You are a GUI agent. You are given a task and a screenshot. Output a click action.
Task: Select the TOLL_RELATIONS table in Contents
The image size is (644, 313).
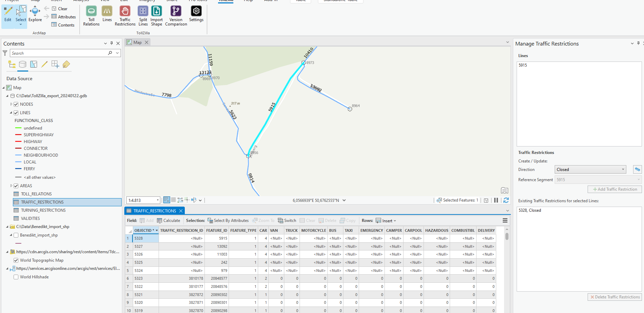36,194
